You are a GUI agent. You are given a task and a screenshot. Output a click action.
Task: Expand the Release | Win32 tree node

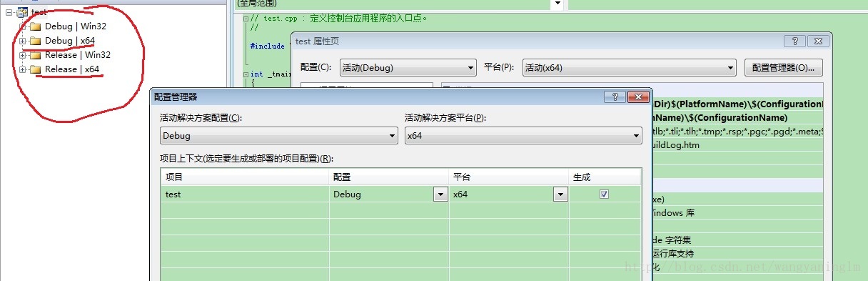pyautogui.click(x=23, y=55)
